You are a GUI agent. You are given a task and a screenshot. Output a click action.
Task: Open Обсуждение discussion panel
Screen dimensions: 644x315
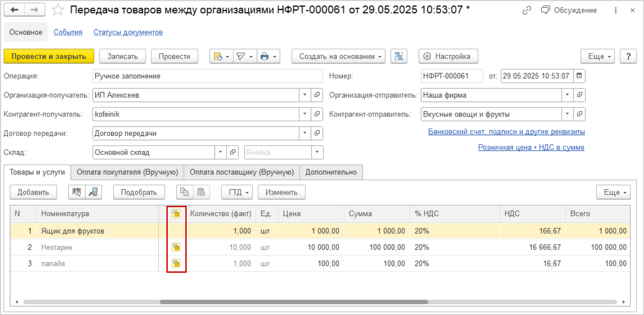569,10
